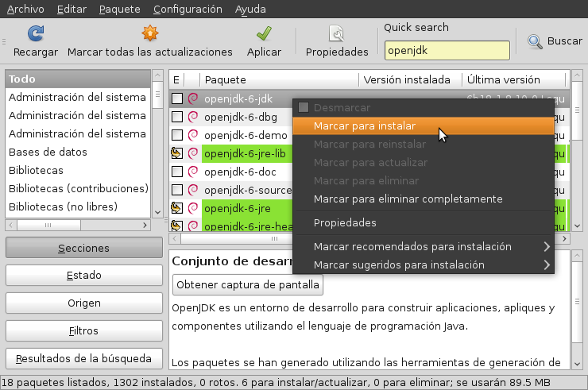The image size is (588, 390).
Task: Click the Debian swirl icon for openjdk-6-jdk
Action: pyautogui.click(x=193, y=98)
